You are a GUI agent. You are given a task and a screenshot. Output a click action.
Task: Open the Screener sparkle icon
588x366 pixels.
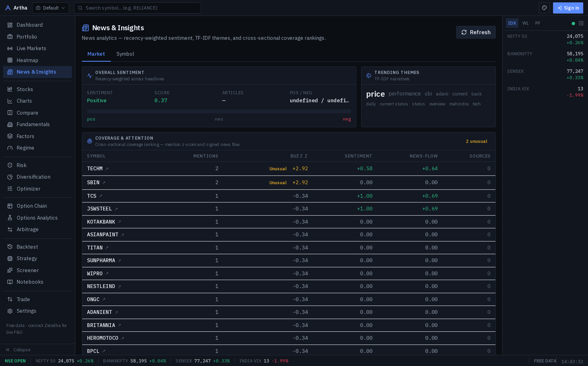point(10,270)
